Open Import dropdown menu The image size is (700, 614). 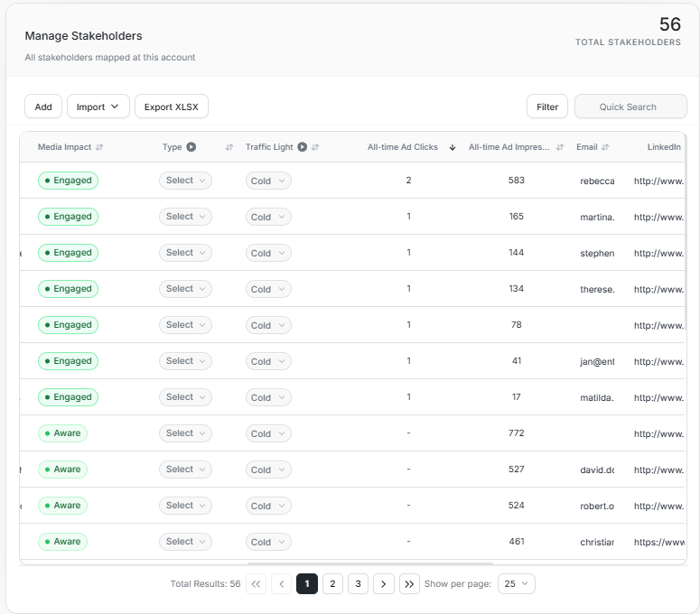coord(98,107)
